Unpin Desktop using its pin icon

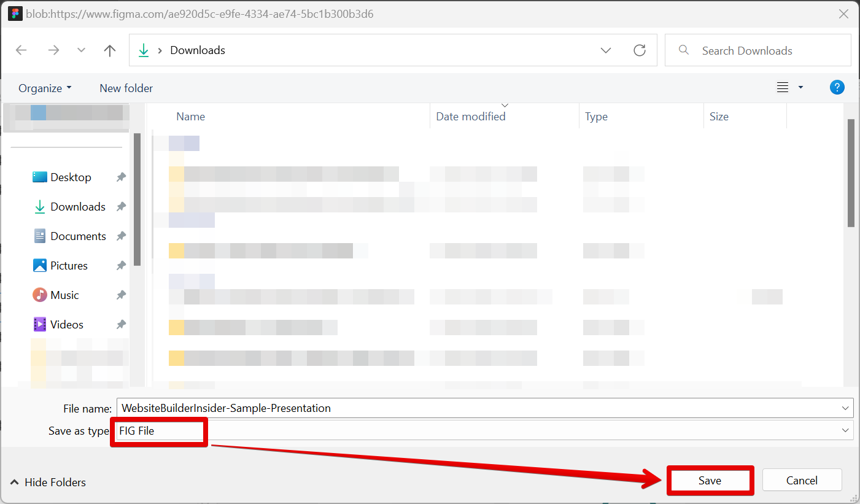[121, 177]
